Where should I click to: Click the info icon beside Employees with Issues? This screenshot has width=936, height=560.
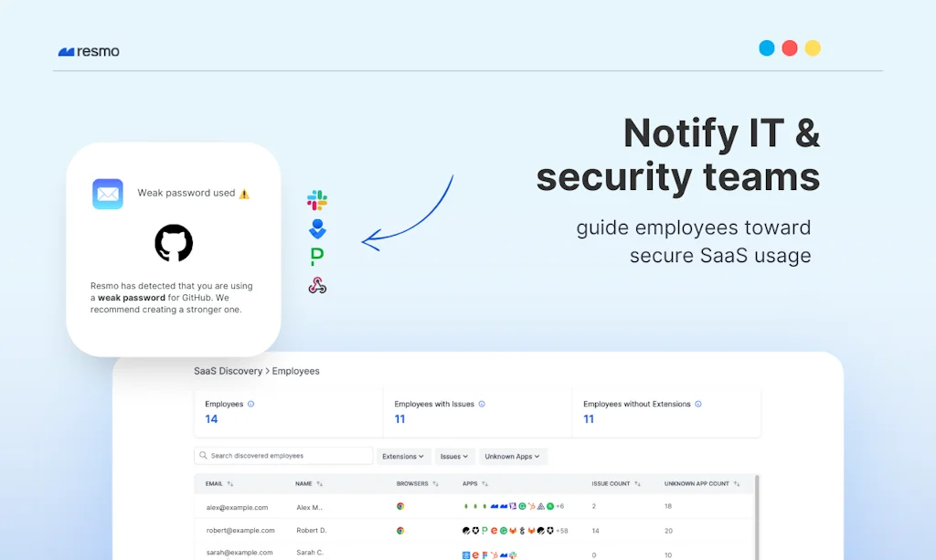click(x=482, y=404)
